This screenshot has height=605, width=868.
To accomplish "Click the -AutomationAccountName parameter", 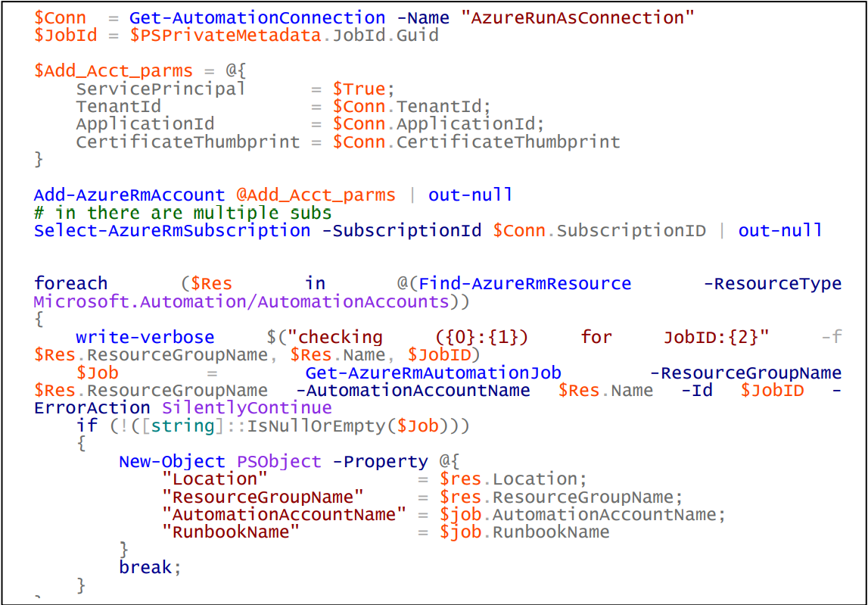I will click(413, 390).
